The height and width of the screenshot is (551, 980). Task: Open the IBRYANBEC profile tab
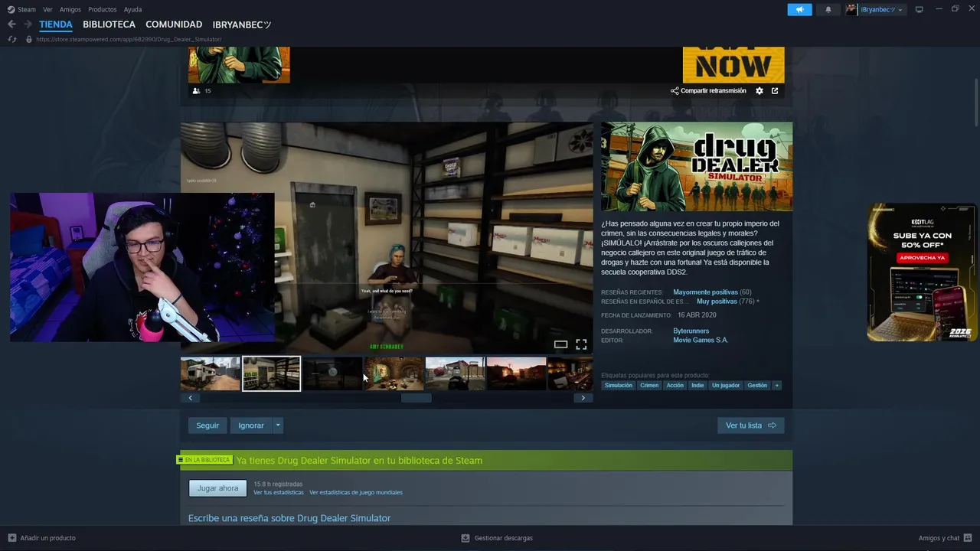242,24
